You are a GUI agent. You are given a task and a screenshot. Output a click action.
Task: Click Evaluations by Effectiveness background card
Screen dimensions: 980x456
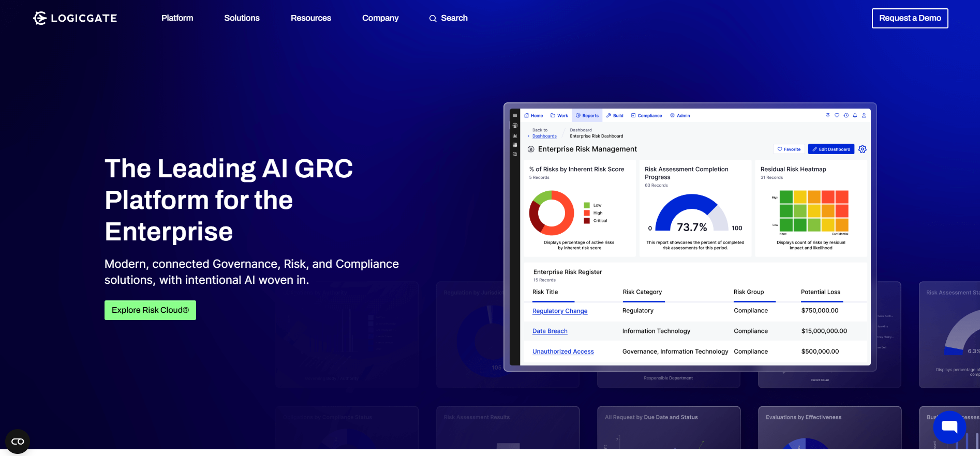(x=829, y=428)
